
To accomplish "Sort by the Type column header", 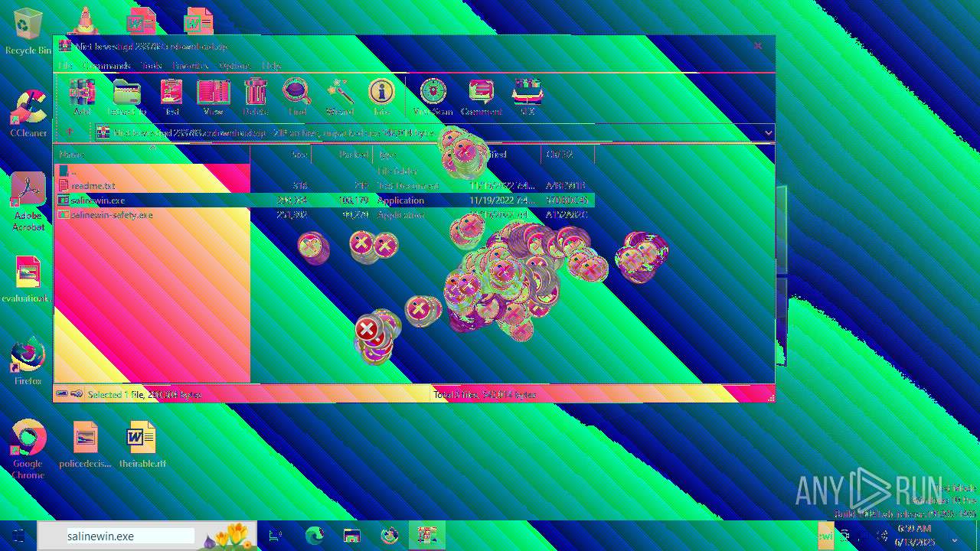I will (420, 154).
